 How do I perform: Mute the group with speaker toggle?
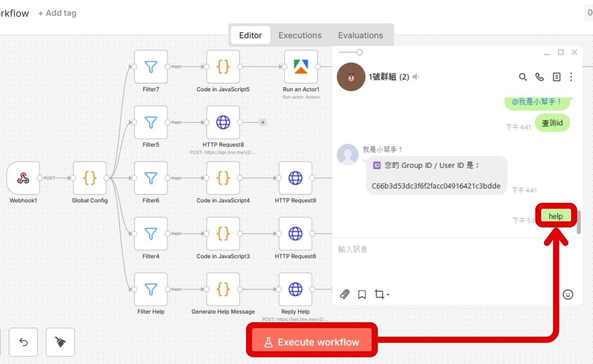click(x=416, y=76)
